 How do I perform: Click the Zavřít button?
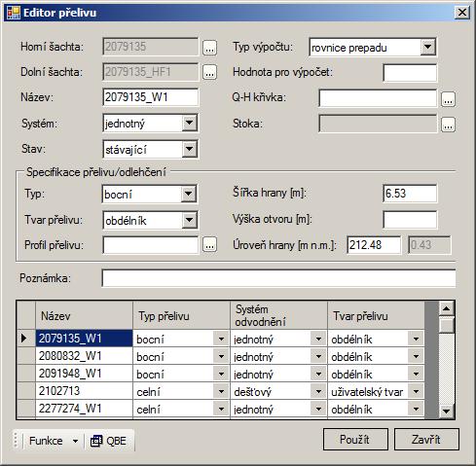point(426,440)
